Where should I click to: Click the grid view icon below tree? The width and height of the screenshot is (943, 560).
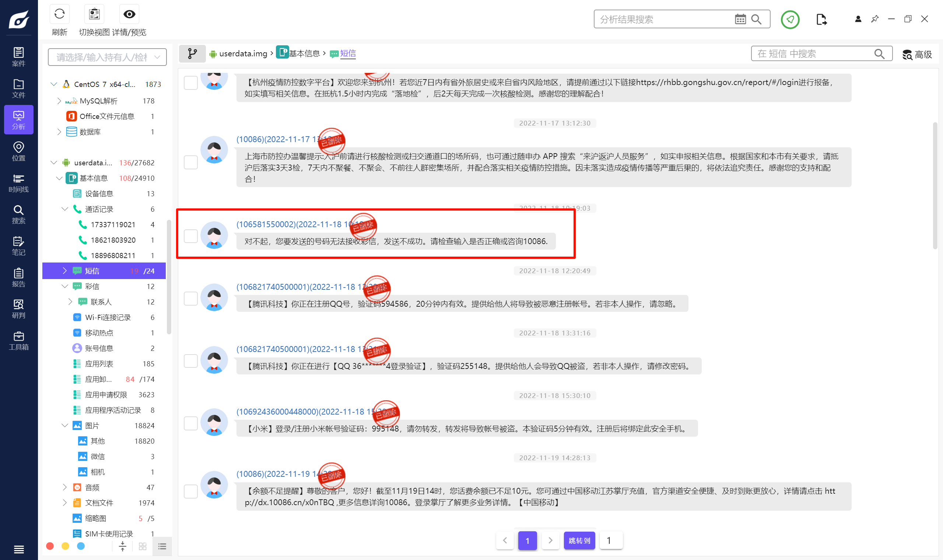click(x=143, y=546)
